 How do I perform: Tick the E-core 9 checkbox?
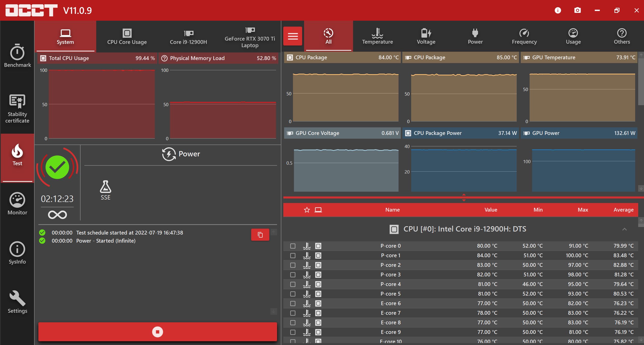pyautogui.click(x=293, y=332)
